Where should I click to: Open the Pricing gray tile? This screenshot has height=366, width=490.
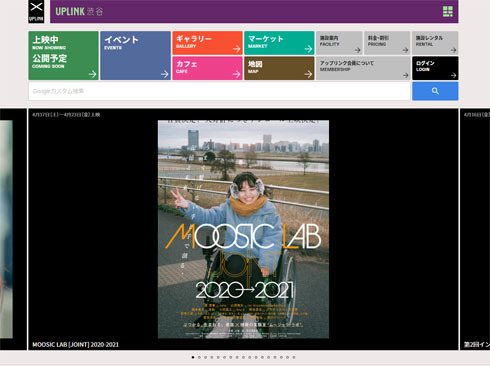pos(387,43)
